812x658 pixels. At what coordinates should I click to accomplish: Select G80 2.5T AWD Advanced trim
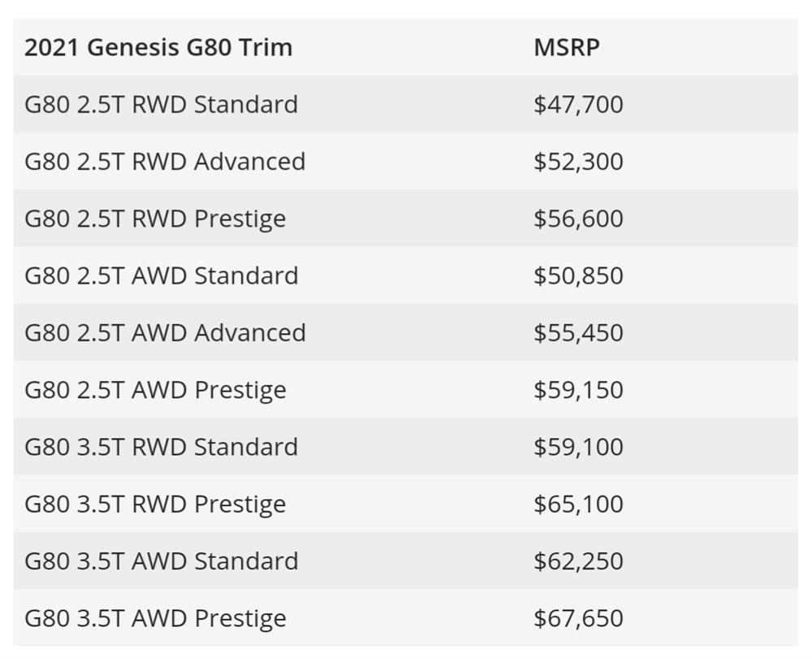(x=165, y=332)
